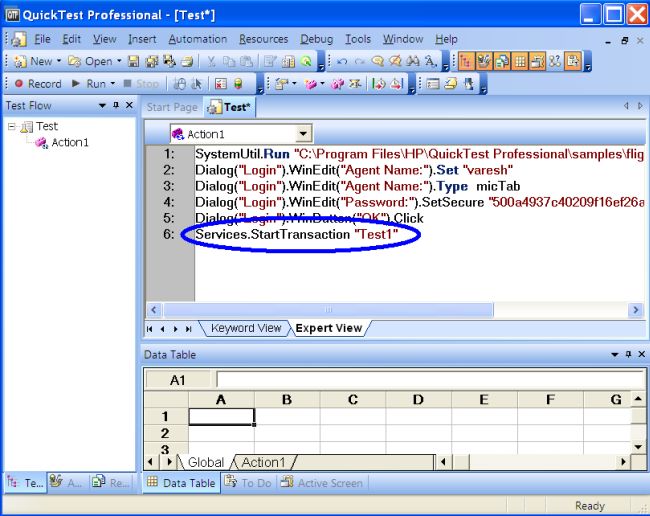The height and width of the screenshot is (516, 650).
Task: Click the Insert Checkpoint icon
Action: click(x=281, y=84)
